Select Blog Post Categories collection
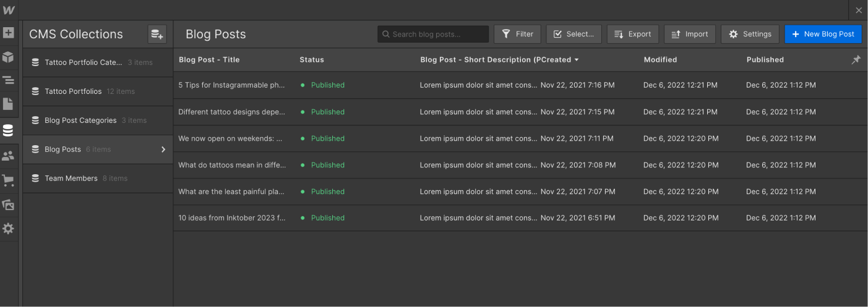Image resolution: width=868 pixels, height=307 pixels. point(98,120)
